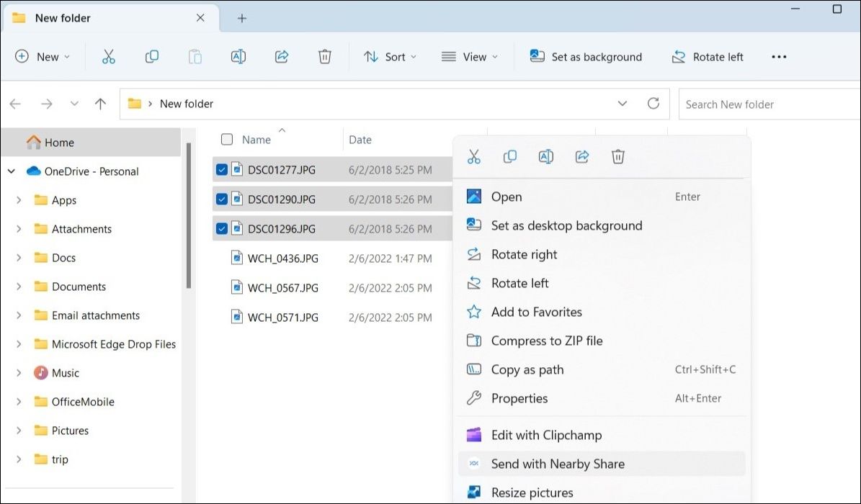Copy selected files using the toolbar copy icon
The width and height of the screenshot is (861, 504).
(x=152, y=56)
